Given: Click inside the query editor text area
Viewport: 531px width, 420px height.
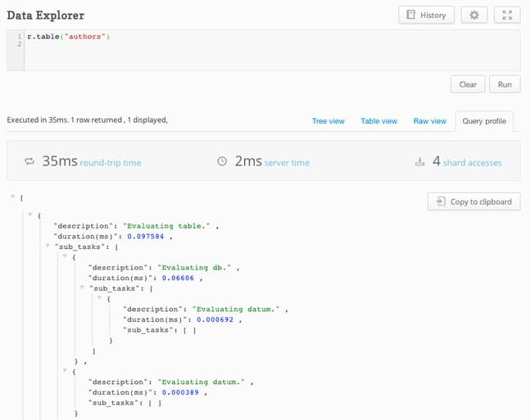Looking at the screenshot, I should (272, 51).
